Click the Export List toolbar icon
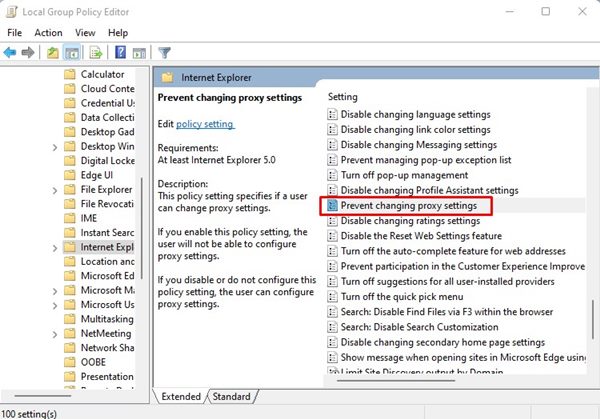 click(x=96, y=52)
